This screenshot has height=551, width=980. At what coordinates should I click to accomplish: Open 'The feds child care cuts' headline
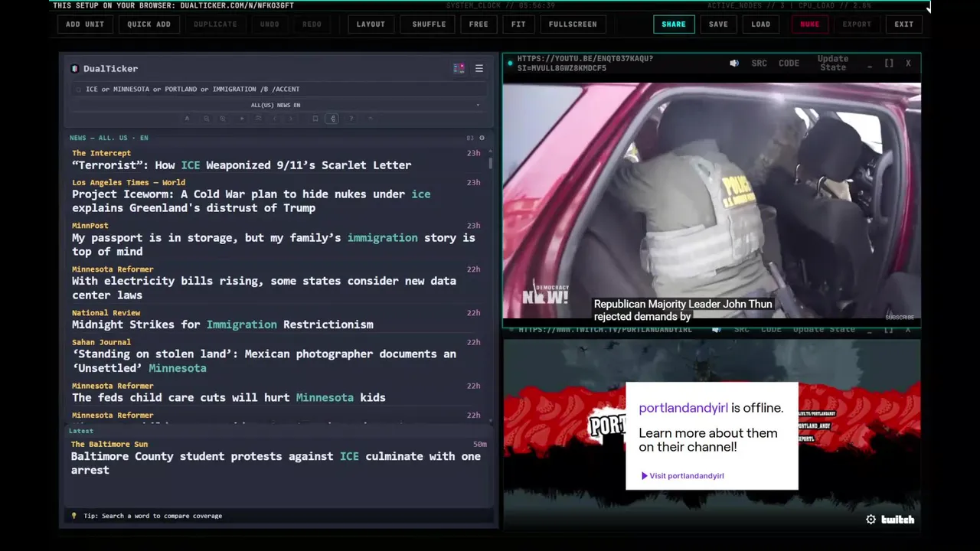(229, 398)
